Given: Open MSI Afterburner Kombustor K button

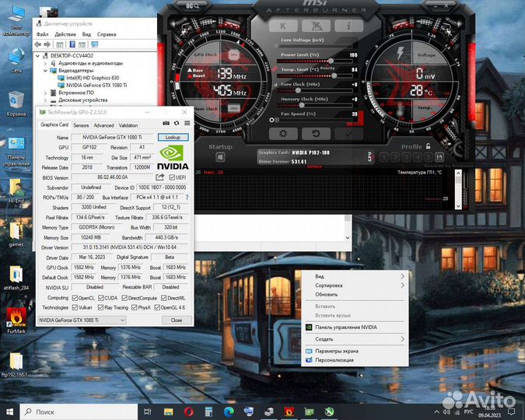Looking at the screenshot, I should coord(283,26).
